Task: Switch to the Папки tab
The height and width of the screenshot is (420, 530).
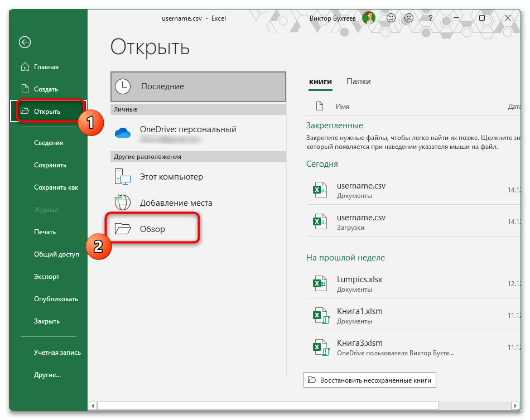Action: 359,81
